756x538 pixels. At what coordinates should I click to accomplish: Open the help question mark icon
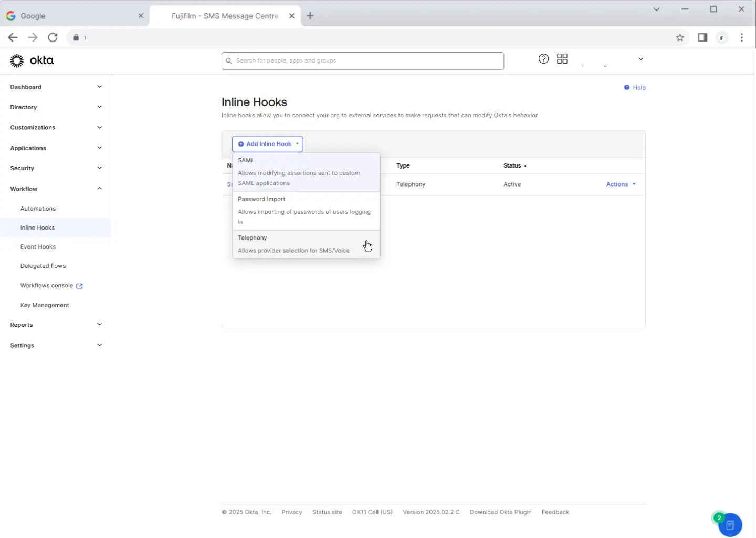click(x=543, y=59)
